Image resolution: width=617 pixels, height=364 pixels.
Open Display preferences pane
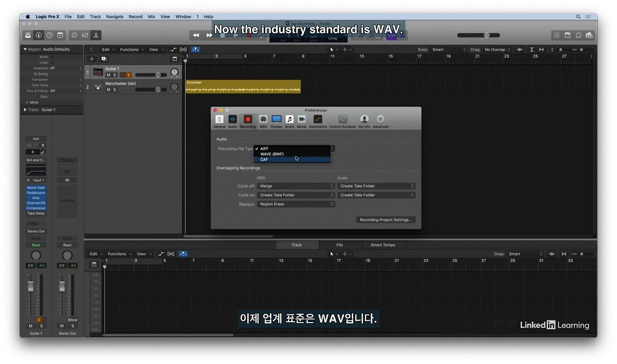click(x=276, y=121)
